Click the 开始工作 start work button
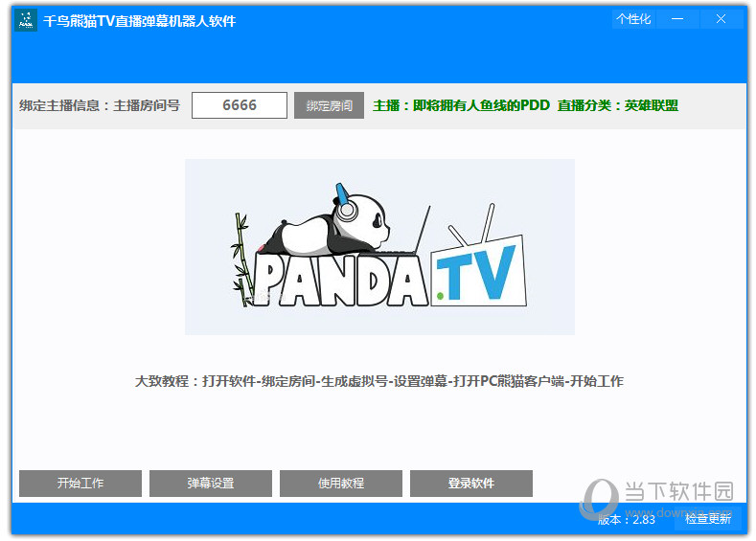The image size is (756, 541). coord(80,484)
